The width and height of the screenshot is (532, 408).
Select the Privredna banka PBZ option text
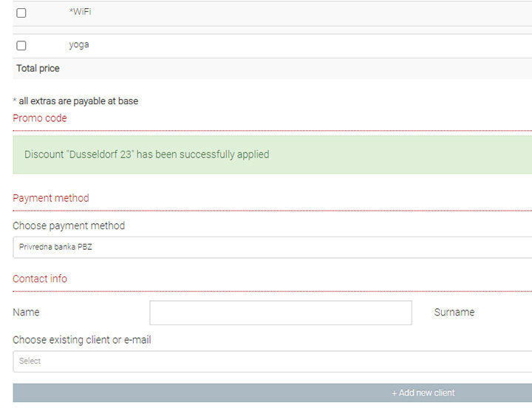[55, 248]
